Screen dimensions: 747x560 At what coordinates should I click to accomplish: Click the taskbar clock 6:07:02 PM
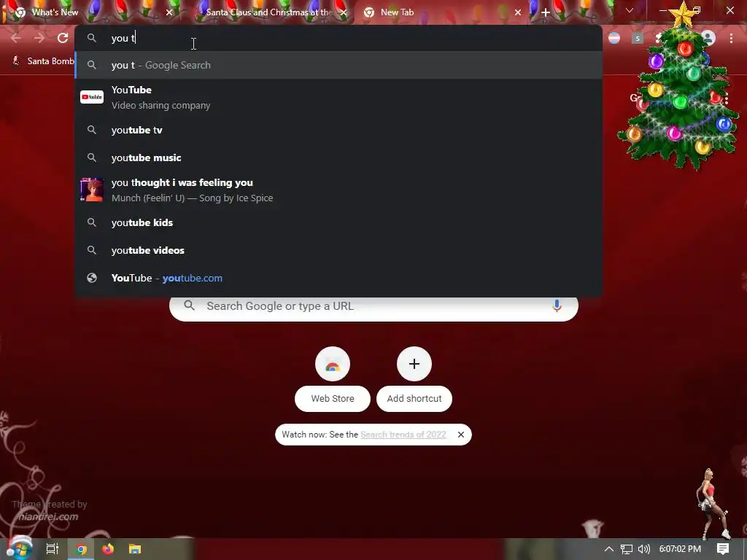click(680, 549)
